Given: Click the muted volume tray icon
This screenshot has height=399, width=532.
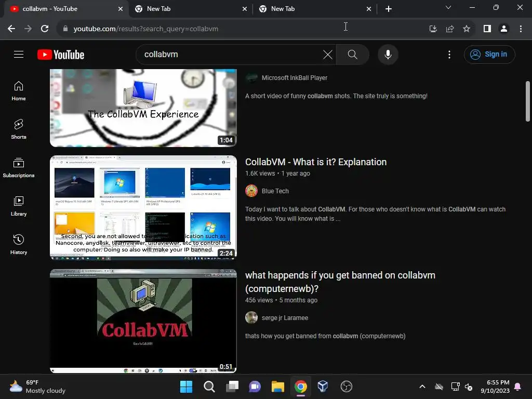Looking at the screenshot, I should (x=469, y=387).
